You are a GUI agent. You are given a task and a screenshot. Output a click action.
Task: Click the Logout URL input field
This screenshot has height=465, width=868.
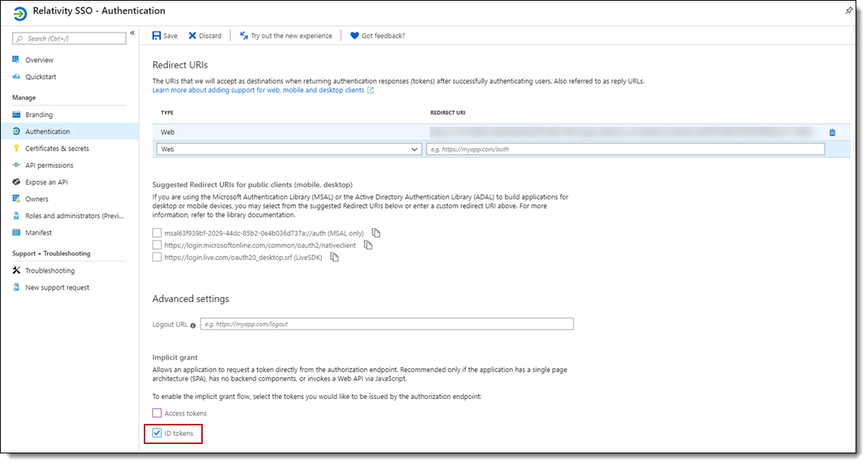click(x=386, y=324)
